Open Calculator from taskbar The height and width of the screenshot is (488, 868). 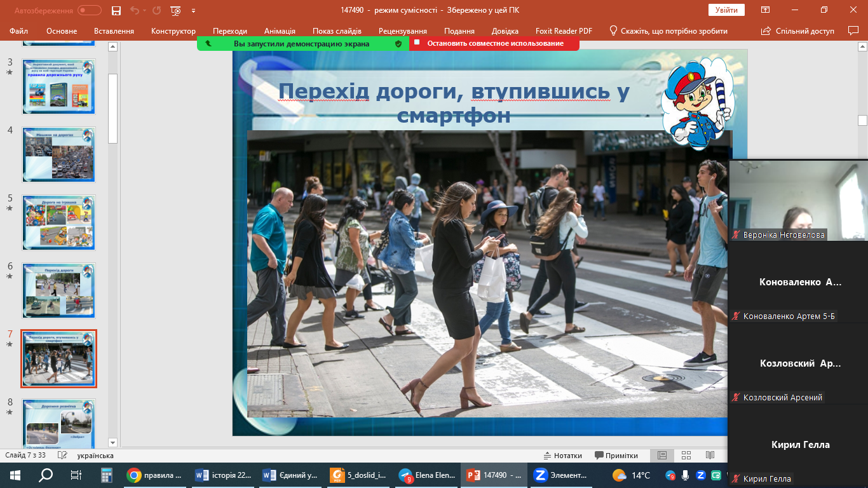click(x=106, y=475)
